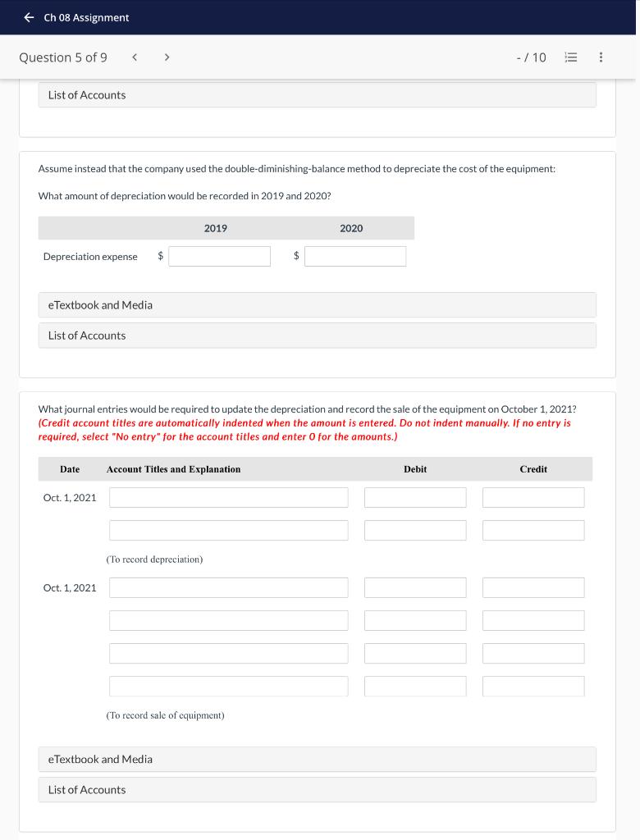Click the 2020 depreciation expense input box

(x=354, y=256)
